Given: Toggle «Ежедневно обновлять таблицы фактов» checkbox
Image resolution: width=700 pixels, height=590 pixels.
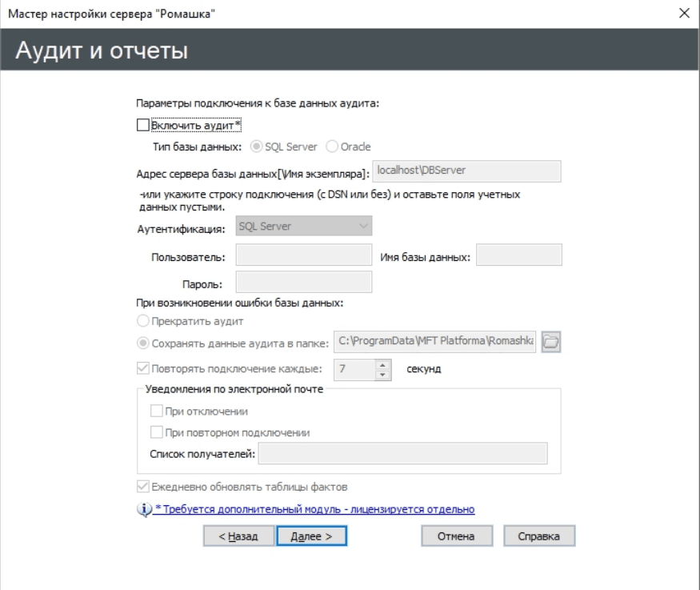Looking at the screenshot, I should click(143, 487).
